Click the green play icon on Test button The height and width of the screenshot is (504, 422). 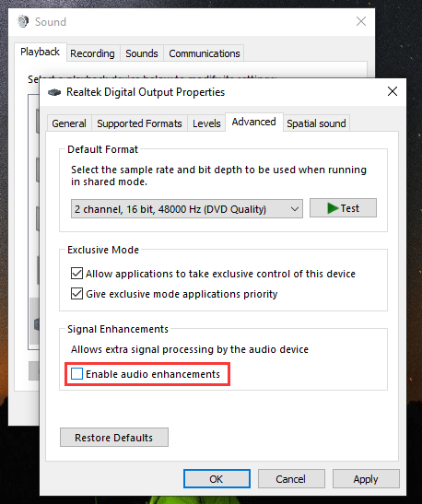[333, 208]
